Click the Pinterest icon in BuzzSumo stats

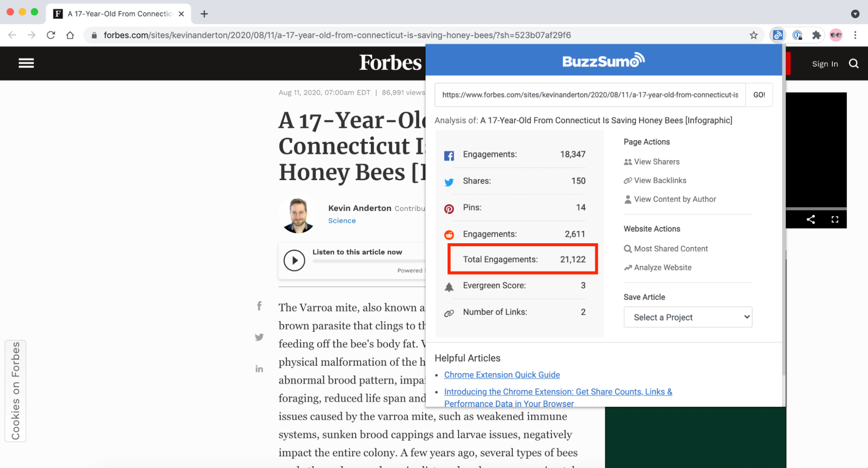[449, 209]
